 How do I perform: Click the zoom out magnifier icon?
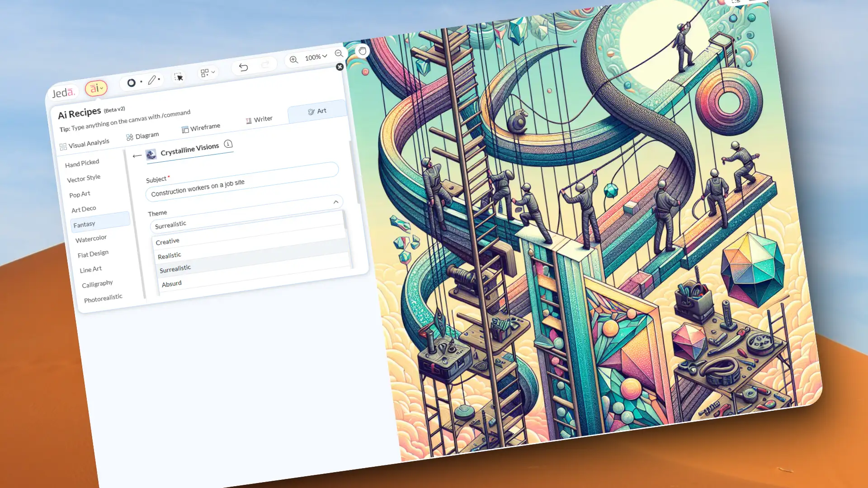[339, 54]
